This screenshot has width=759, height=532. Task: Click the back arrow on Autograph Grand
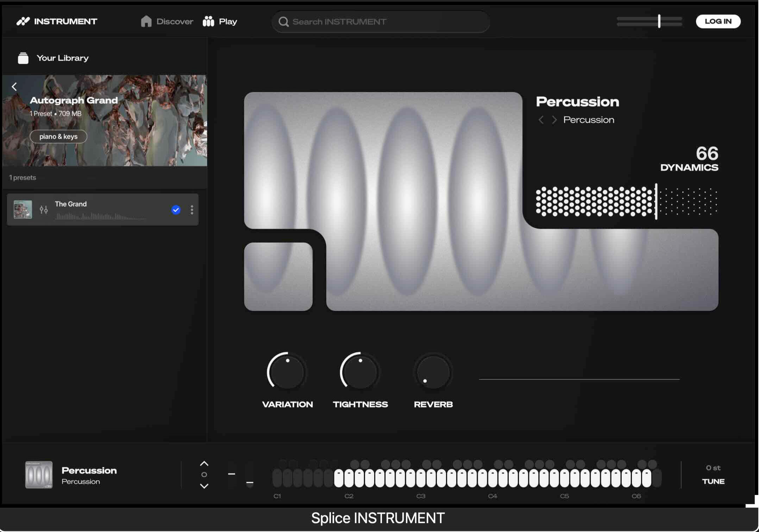[14, 87]
